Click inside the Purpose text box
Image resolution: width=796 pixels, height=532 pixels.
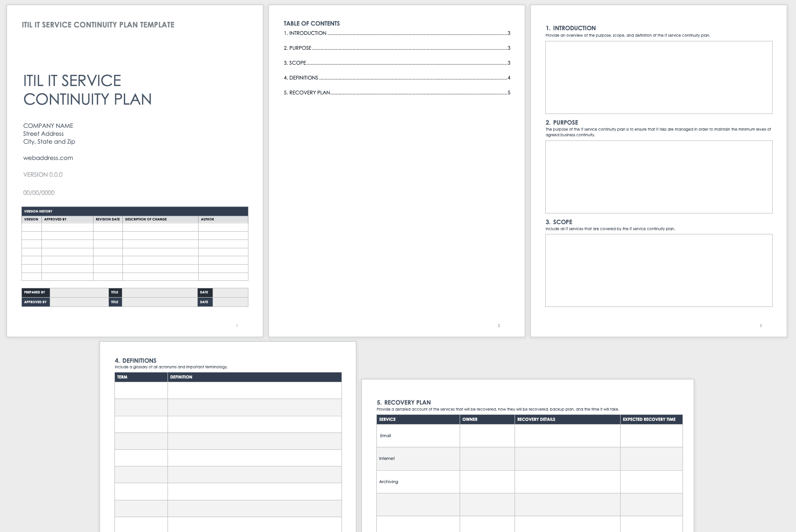(x=659, y=177)
